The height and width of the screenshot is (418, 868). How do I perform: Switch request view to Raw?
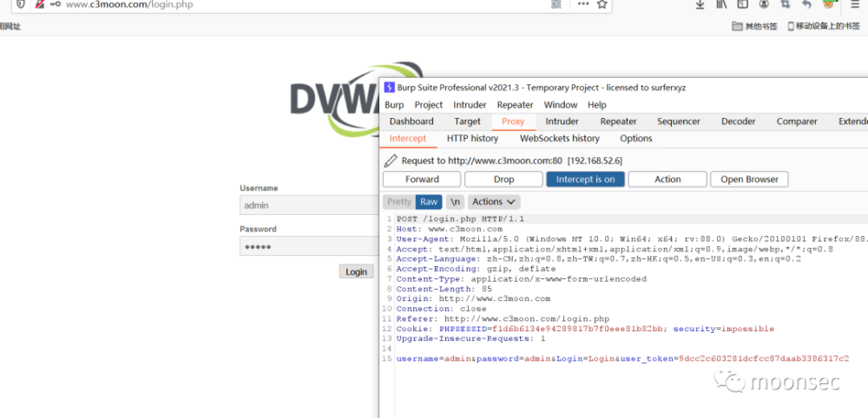[429, 202]
